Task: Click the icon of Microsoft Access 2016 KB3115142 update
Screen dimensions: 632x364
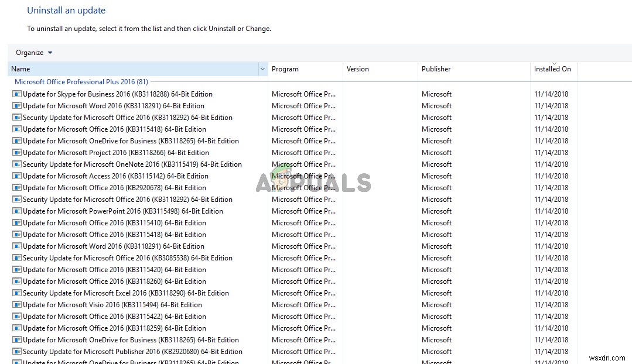Action: (16, 176)
